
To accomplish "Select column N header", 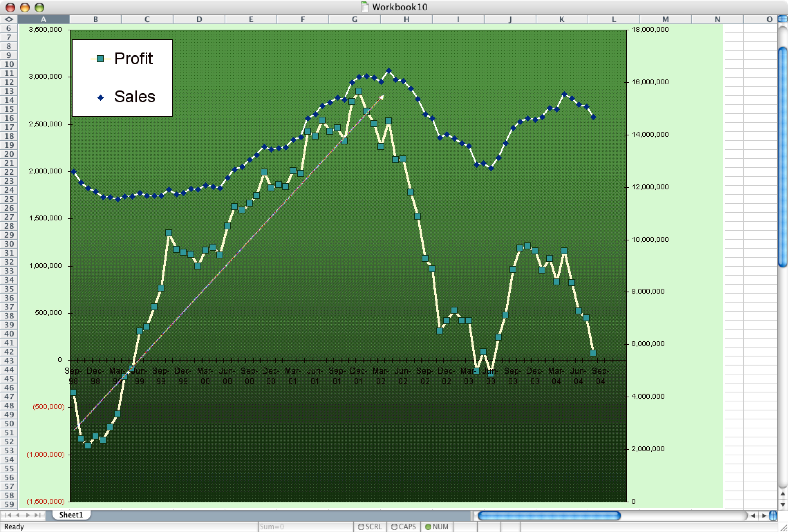I will tap(717, 19).
